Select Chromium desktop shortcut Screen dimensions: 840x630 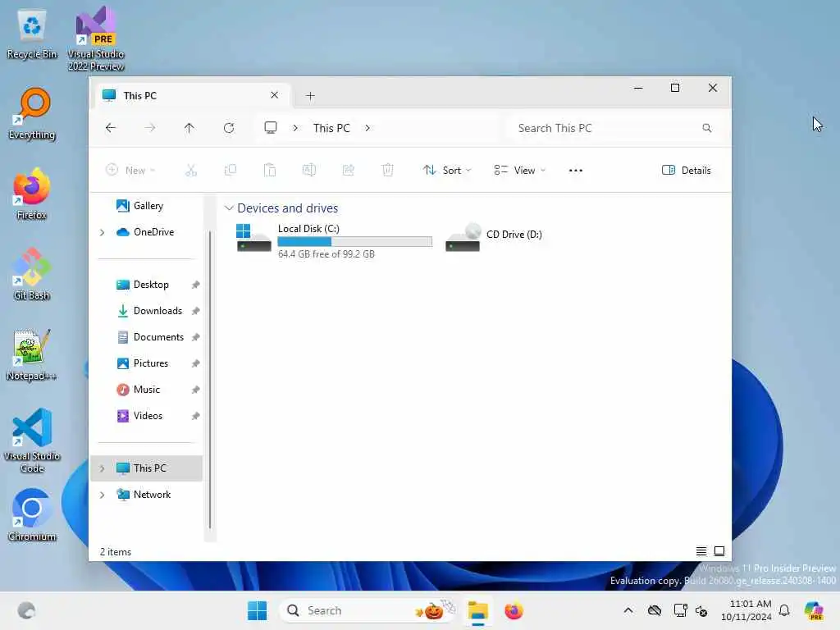32,515
